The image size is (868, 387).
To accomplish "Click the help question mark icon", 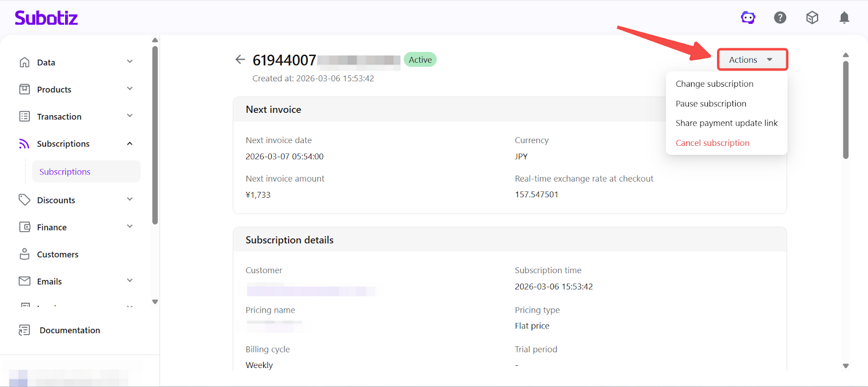I will point(780,18).
